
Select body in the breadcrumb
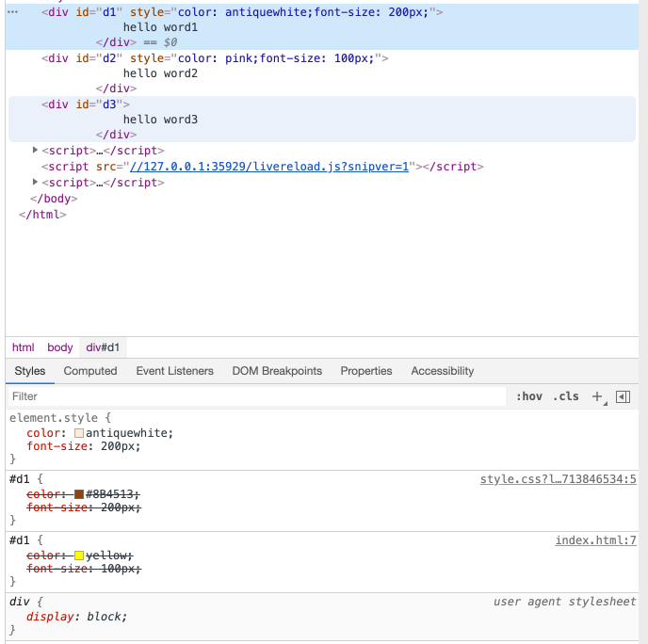[x=60, y=347]
